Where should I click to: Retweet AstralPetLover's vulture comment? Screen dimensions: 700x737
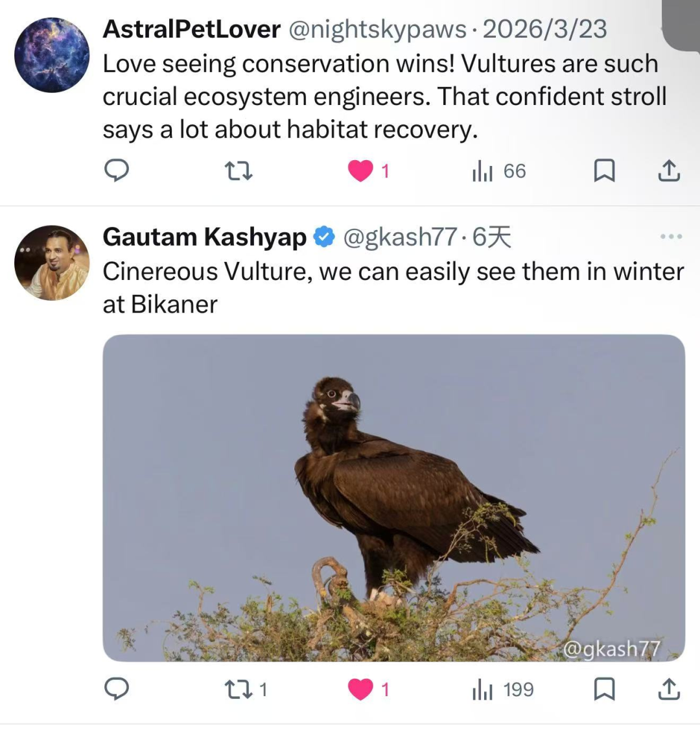(x=238, y=171)
